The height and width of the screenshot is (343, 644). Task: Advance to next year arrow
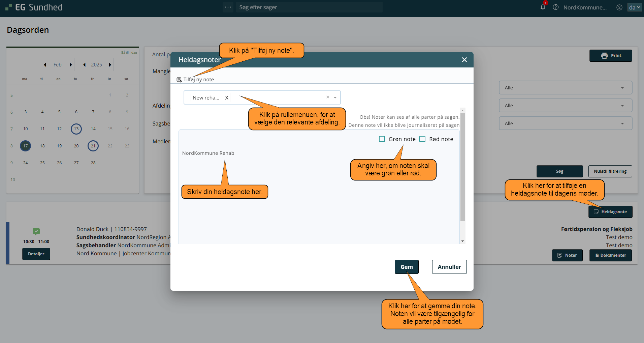click(110, 65)
